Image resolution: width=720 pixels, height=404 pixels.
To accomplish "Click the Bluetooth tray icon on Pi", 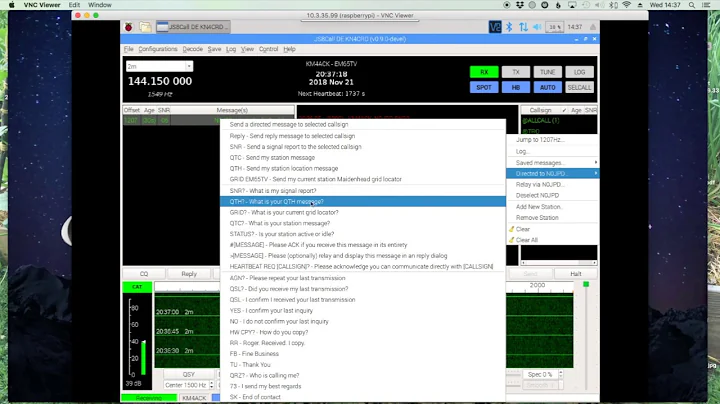I will pos(509,27).
